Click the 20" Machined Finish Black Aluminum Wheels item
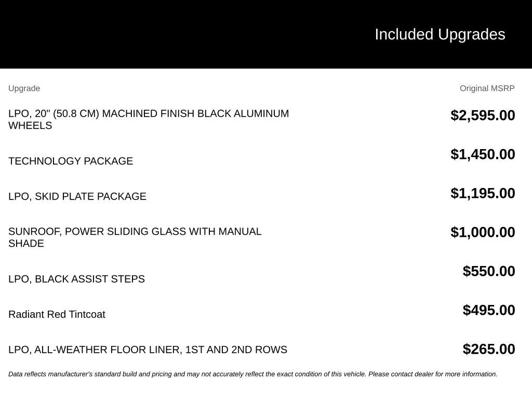Screen dimensions: 532x399 pyautogui.click(x=149, y=119)
